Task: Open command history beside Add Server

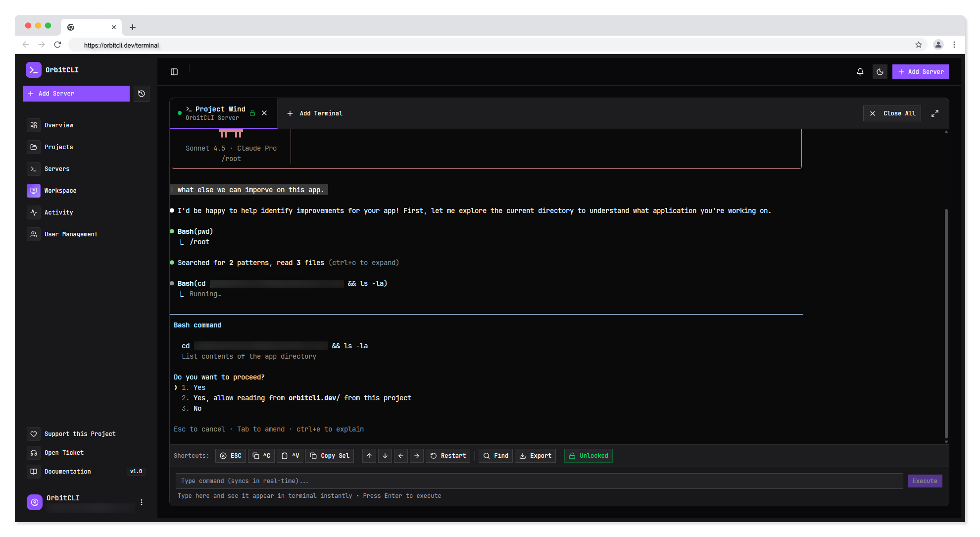Action: click(x=142, y=94)
